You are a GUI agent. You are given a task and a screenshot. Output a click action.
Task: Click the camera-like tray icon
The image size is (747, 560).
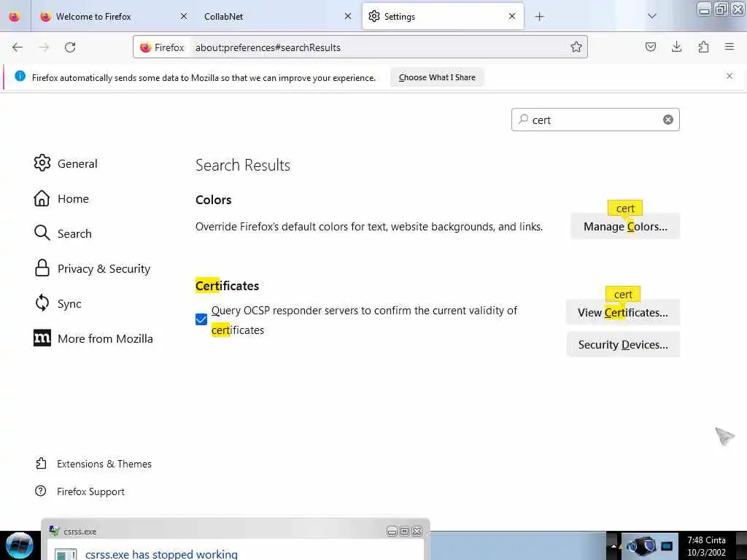pos(640,545)
